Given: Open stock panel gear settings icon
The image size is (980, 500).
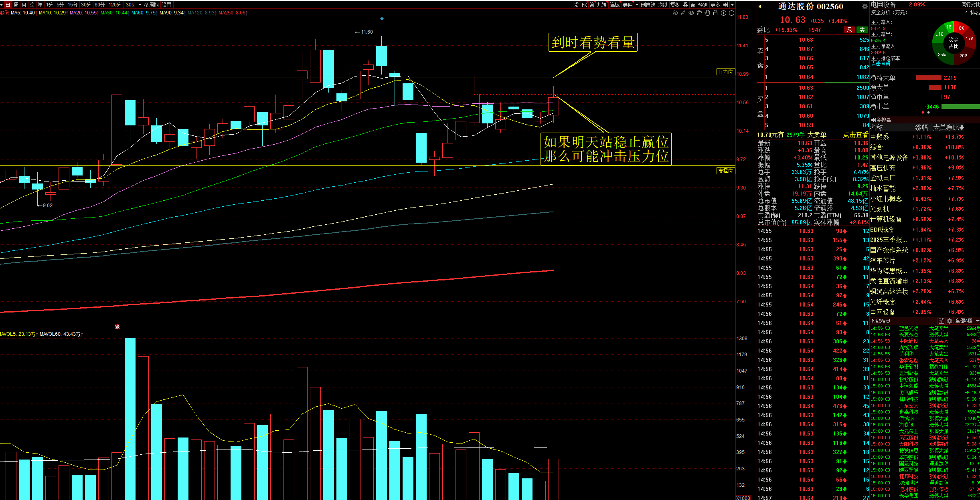Looking at the screenshot, I should (865, 6).
